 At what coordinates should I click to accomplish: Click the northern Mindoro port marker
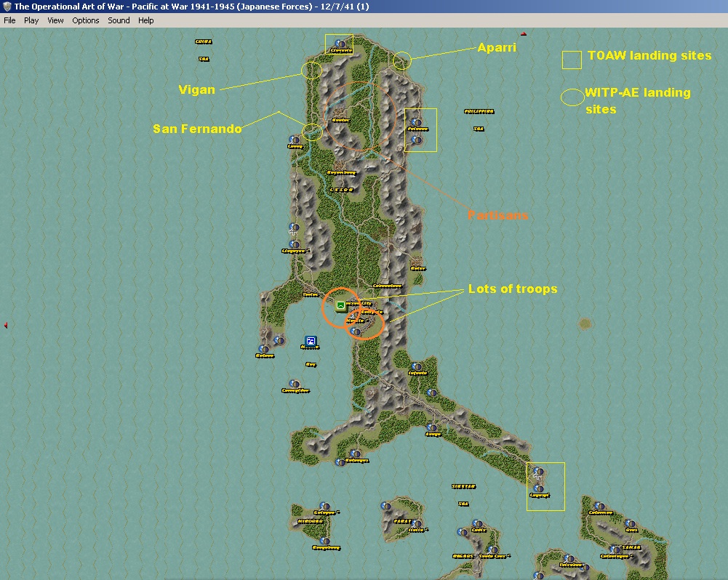point(324,506)
